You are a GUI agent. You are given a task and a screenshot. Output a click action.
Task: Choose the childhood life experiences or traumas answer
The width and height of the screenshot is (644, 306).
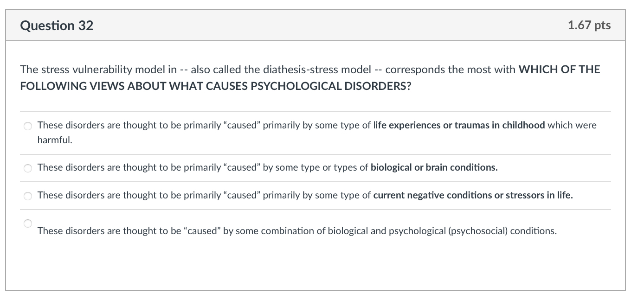[x=28, y=126]
